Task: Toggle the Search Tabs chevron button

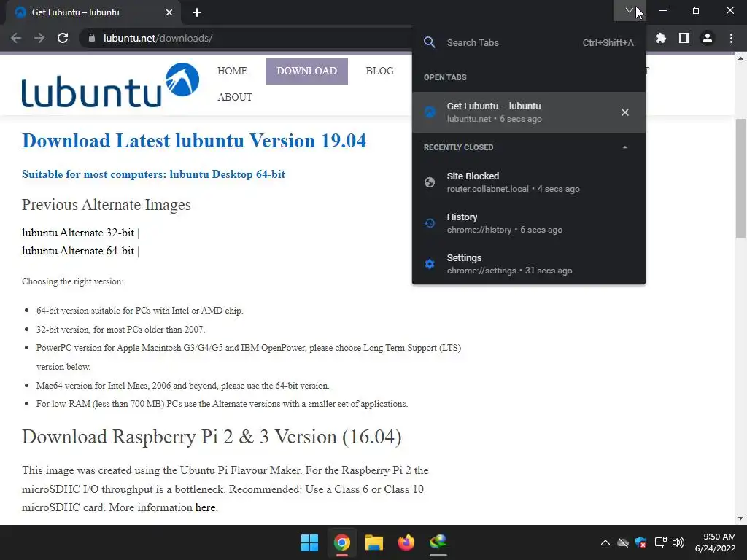Action: 630,10
